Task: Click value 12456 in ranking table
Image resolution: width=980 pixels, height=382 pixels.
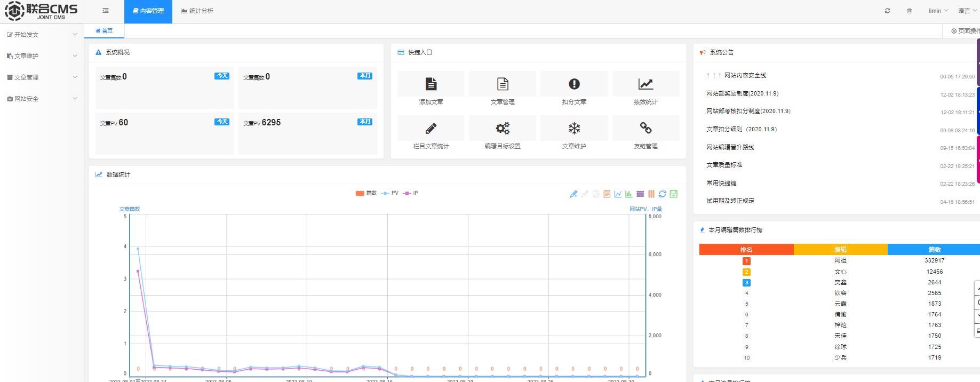Action: tap(935, 272)
